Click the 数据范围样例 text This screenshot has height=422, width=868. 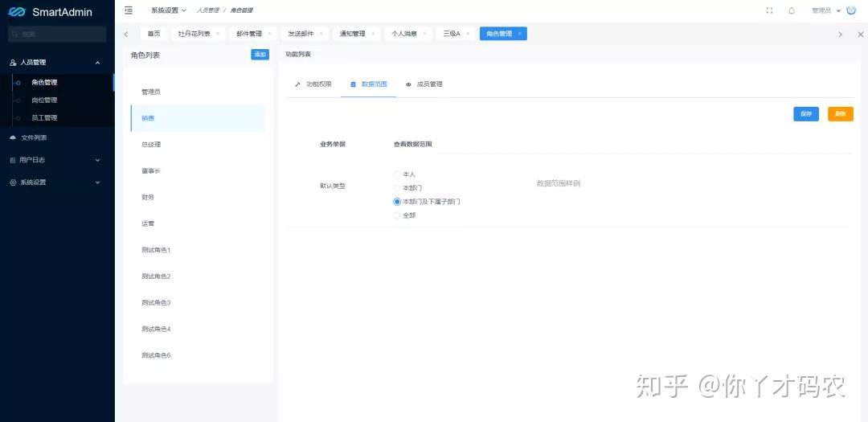coord(559,183)
